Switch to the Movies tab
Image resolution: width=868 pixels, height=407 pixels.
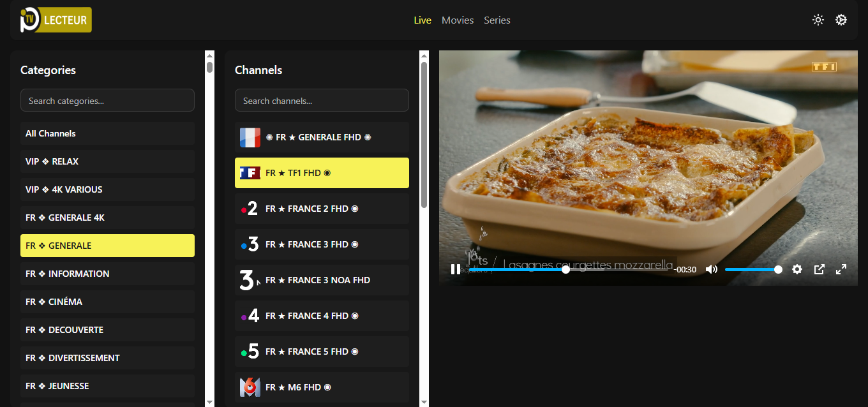coord(458,20)
